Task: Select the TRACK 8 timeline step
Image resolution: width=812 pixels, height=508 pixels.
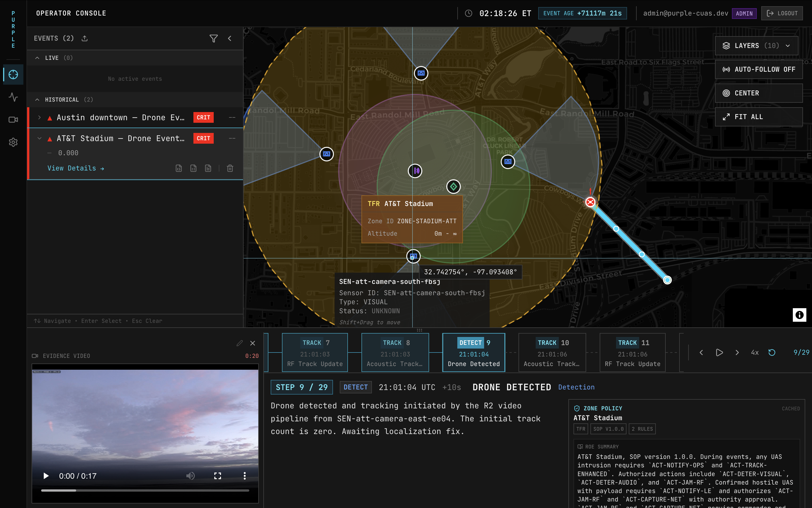Action: click(x=395, y=352)
